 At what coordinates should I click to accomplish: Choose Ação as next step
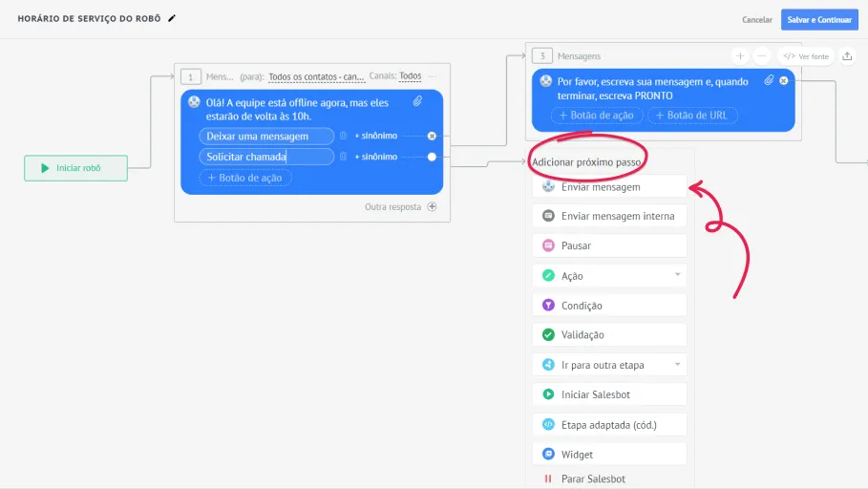609,276
